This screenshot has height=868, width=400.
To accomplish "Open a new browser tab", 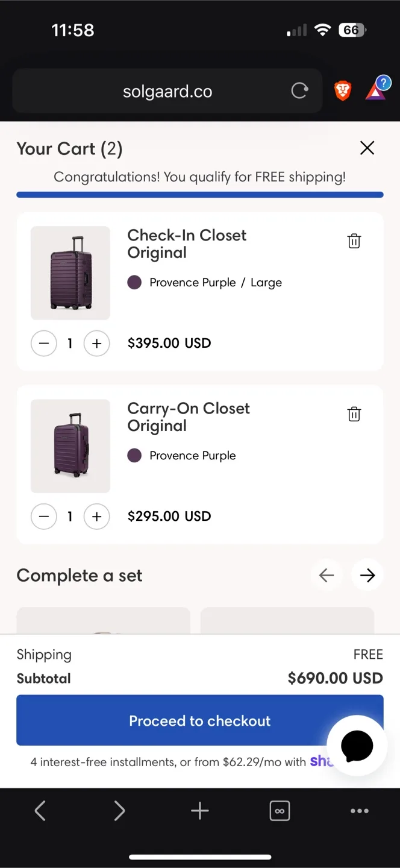I will point(199,811).
